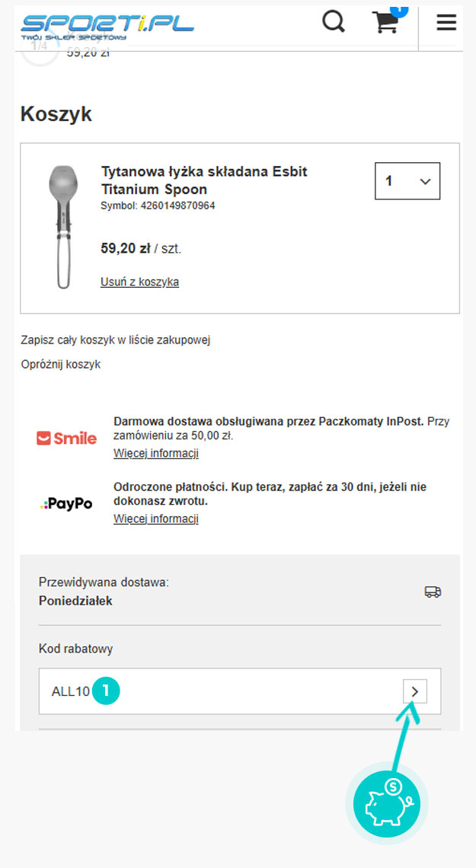
Task: Open the hamburger menu icon
Action: (446, 22)
